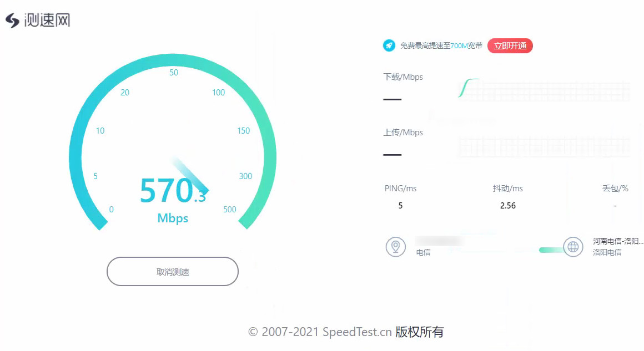Open the 免费最高提速至700M宽带 promotion link

click(441, 45)
